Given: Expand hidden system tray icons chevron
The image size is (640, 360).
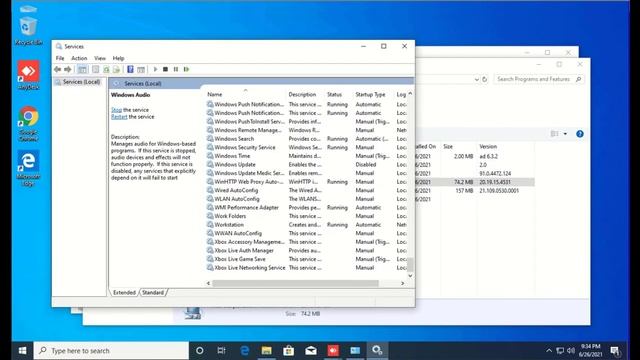Looking at the screenshot, I should pos(549,351).
